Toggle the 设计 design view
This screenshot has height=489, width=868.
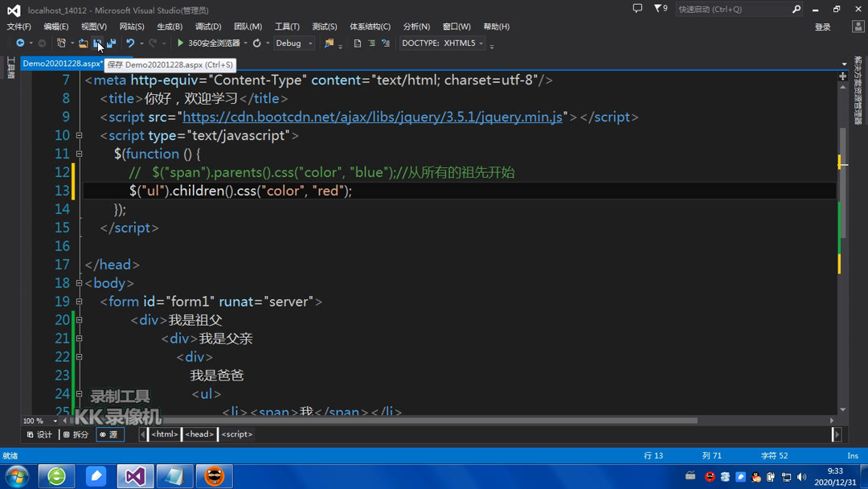coord(39,434)
